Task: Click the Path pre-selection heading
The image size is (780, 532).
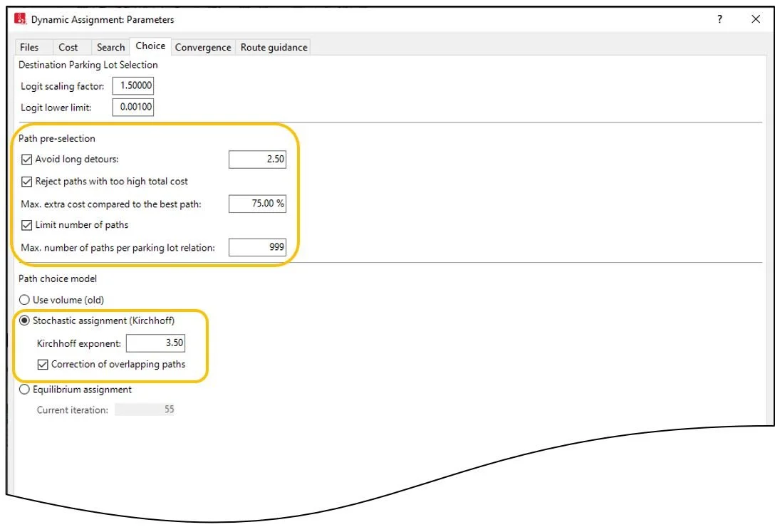Action: click(57, 138)
